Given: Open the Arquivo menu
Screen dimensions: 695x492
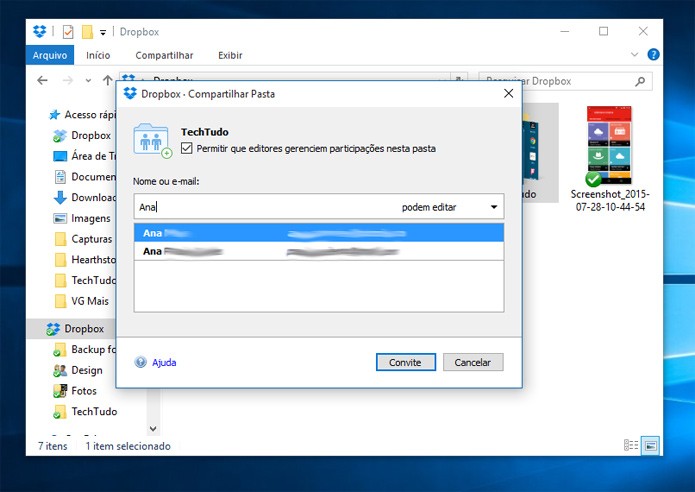Looking at the screenshot, I should click(50, 55).
